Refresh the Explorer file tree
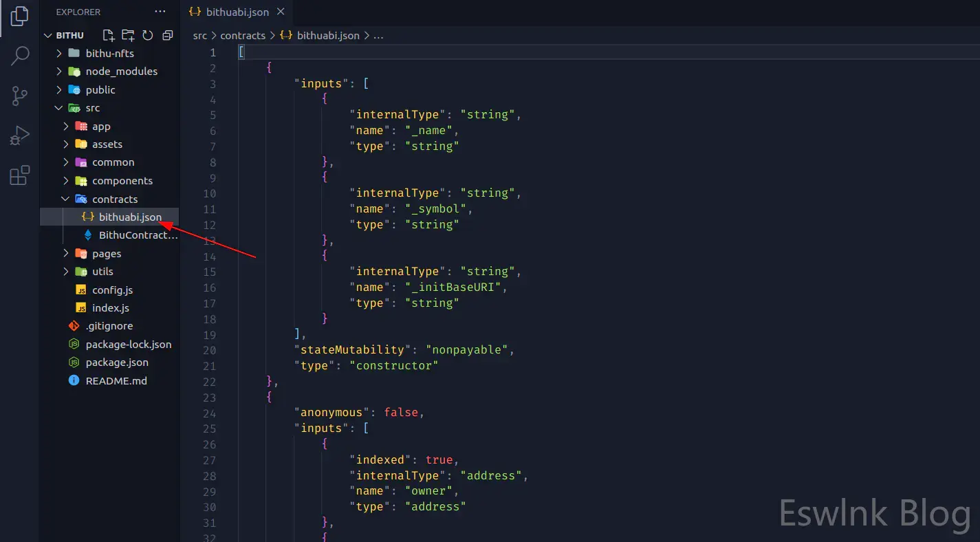This screenshot has width=980, height=542. [x=147, y=35]
